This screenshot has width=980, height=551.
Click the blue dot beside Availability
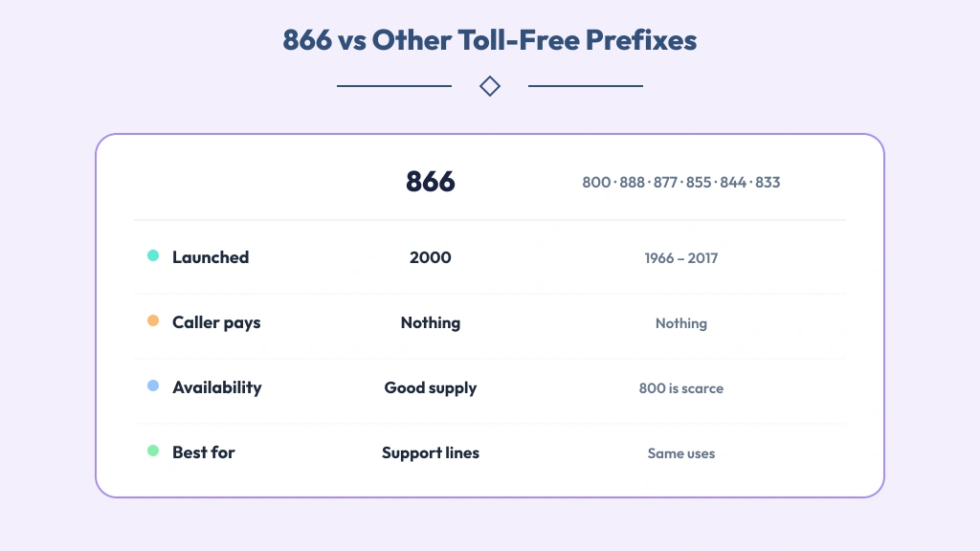coord(153,386)
